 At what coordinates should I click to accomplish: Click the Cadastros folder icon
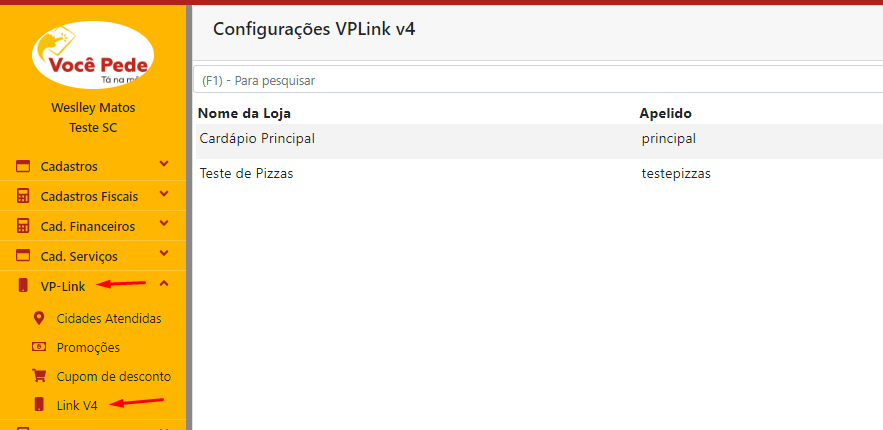click(23, 167)
